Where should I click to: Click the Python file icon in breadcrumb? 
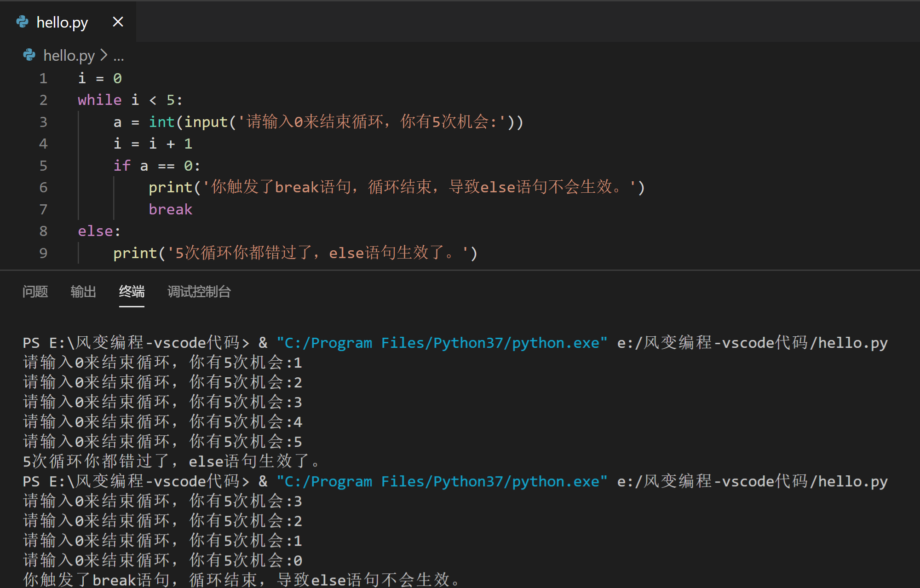tap(29, 55)
